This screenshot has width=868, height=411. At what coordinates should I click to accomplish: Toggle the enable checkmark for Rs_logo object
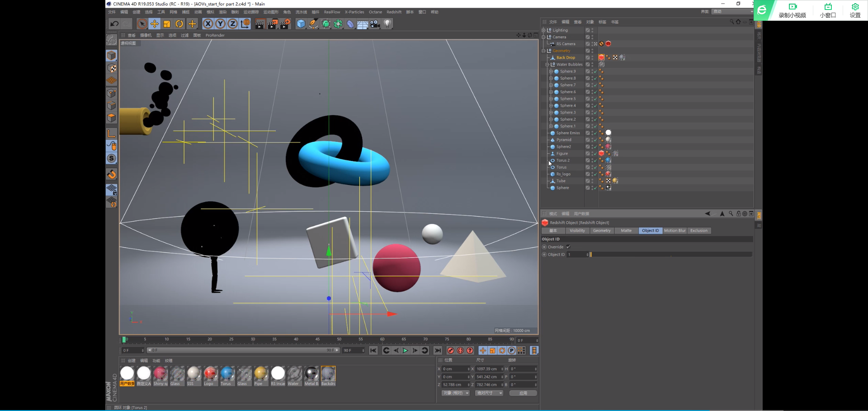[594, 174]
